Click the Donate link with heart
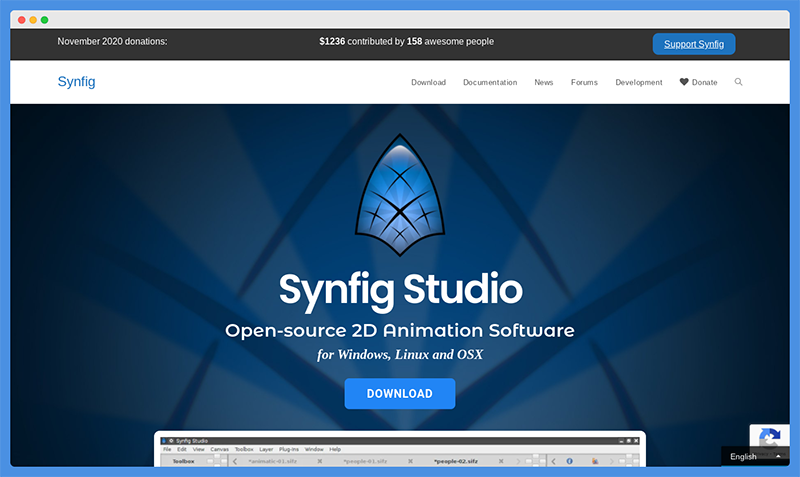The width and height of the screenshot is (800, 477). click(698, 82)
